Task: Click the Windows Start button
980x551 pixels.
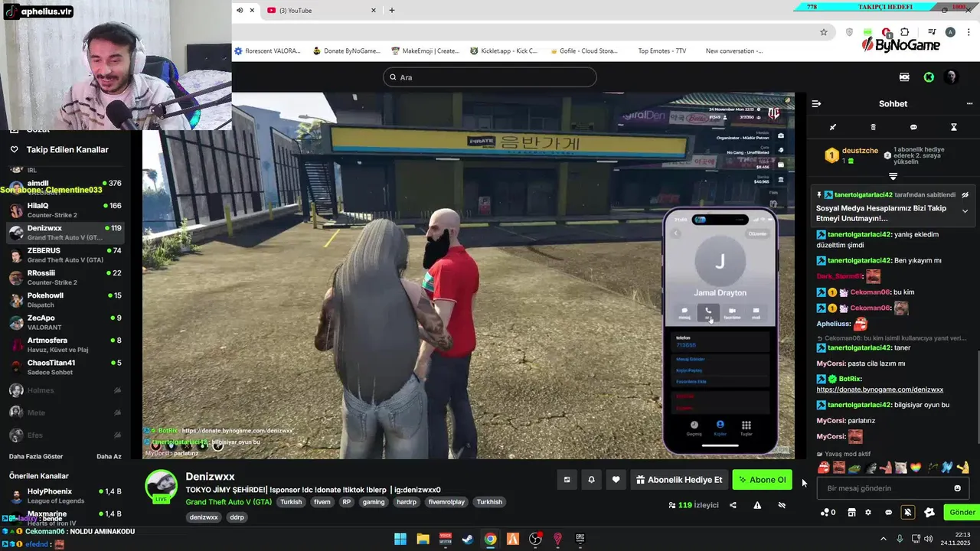Action: [x=400, y=539]
